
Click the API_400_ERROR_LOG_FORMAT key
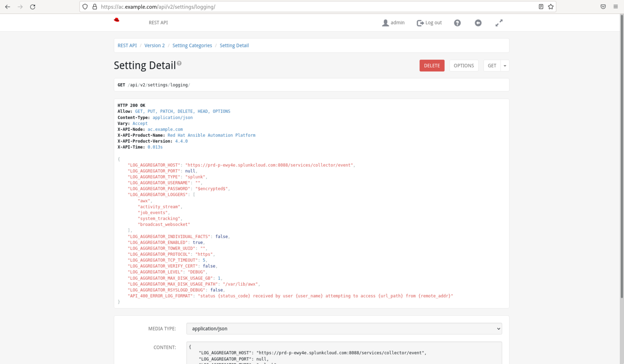[160, 296]
